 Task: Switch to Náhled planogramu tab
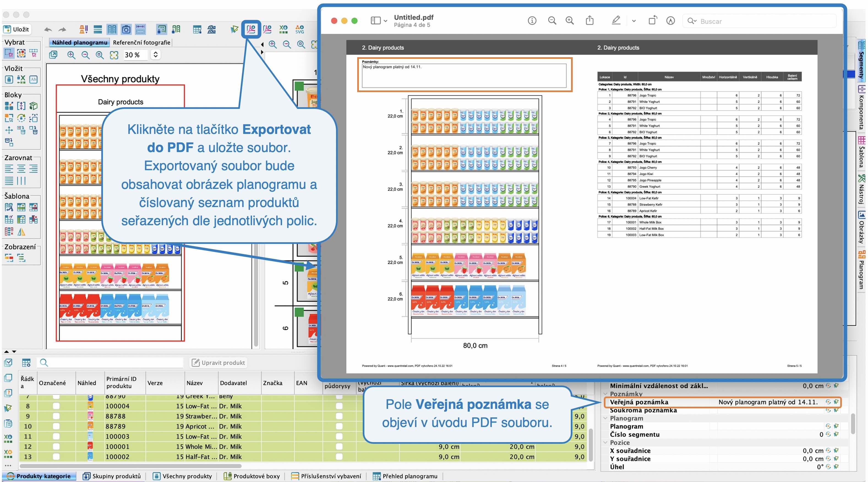coord(80,42)
